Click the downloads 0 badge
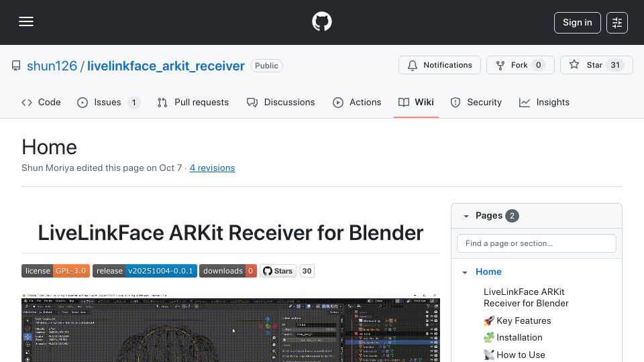This screenshot has width=644, height=362. click(x=228, y=271)
